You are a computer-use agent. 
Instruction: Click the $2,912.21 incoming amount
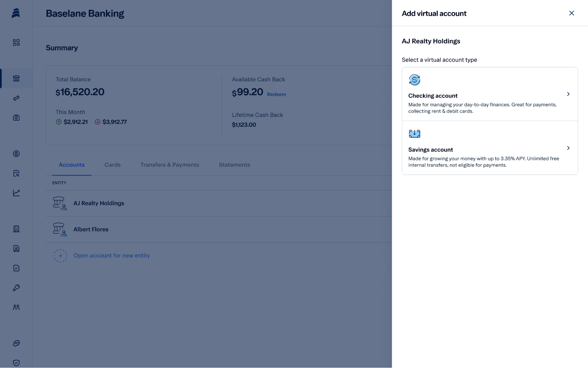click(76, 122)
